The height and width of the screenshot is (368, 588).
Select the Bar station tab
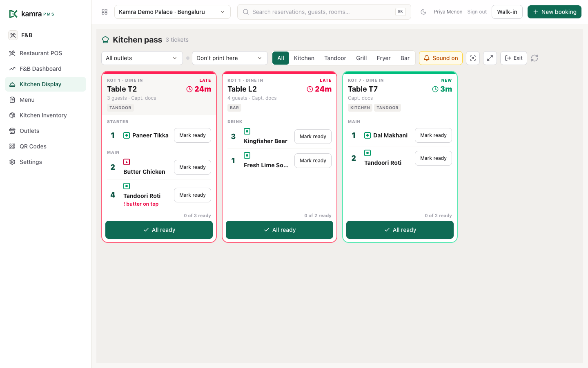click(405, 58)
